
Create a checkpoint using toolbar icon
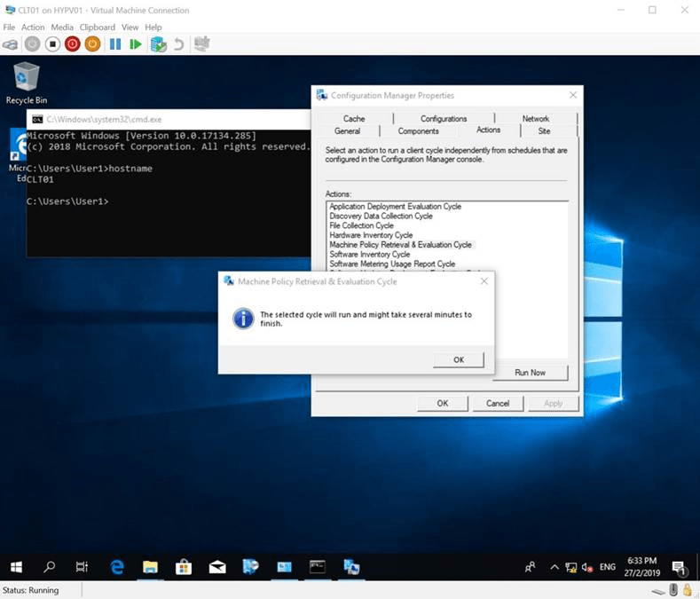tap(158, 43)
